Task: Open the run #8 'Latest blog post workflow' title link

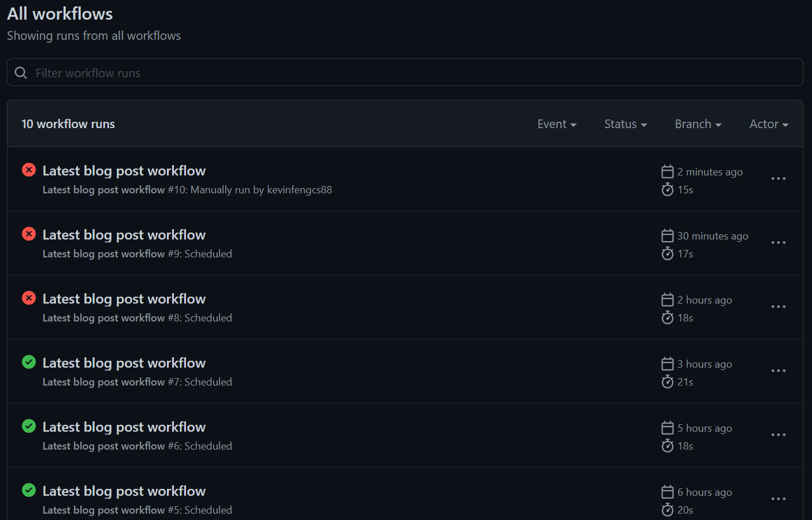Action: tap(124, 299)
